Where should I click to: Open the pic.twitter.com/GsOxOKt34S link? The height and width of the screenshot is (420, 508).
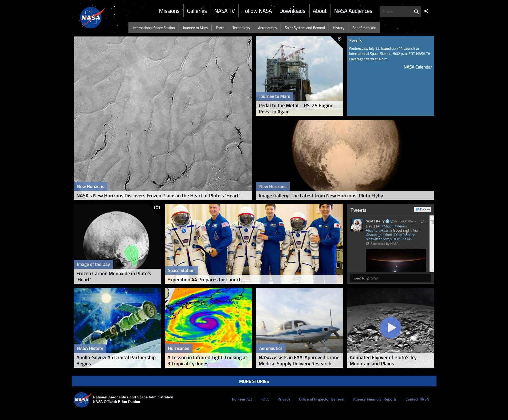(389, 239)
